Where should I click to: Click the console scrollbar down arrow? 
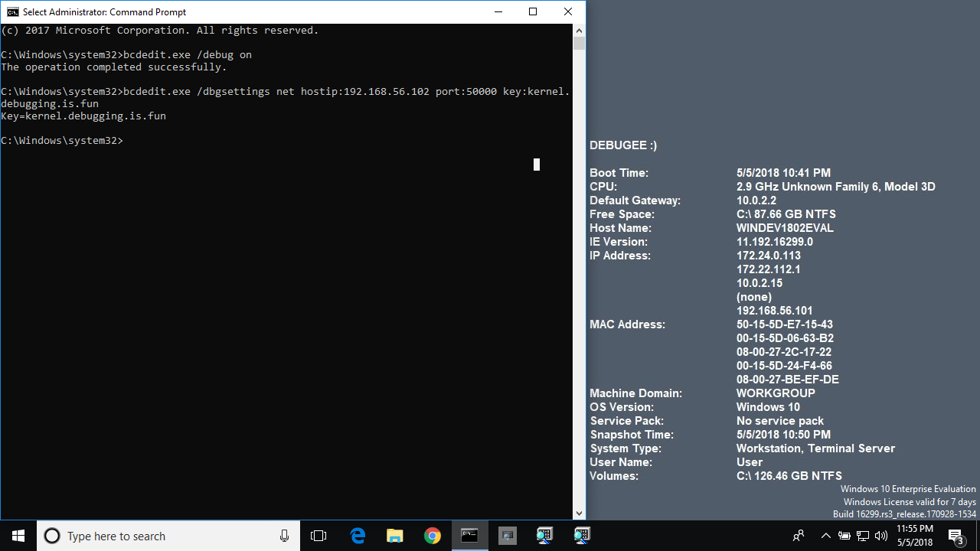[579, 514]
